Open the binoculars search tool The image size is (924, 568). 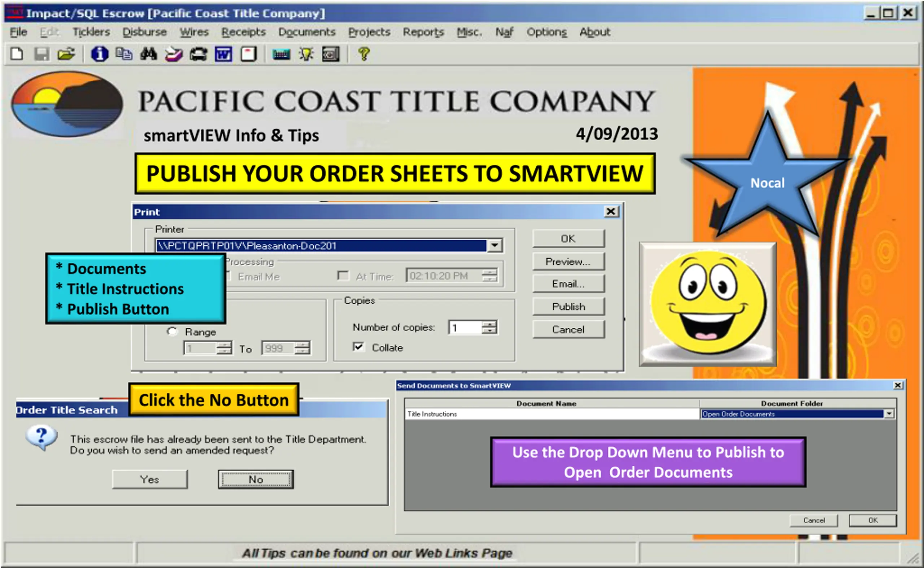[148, 54]
